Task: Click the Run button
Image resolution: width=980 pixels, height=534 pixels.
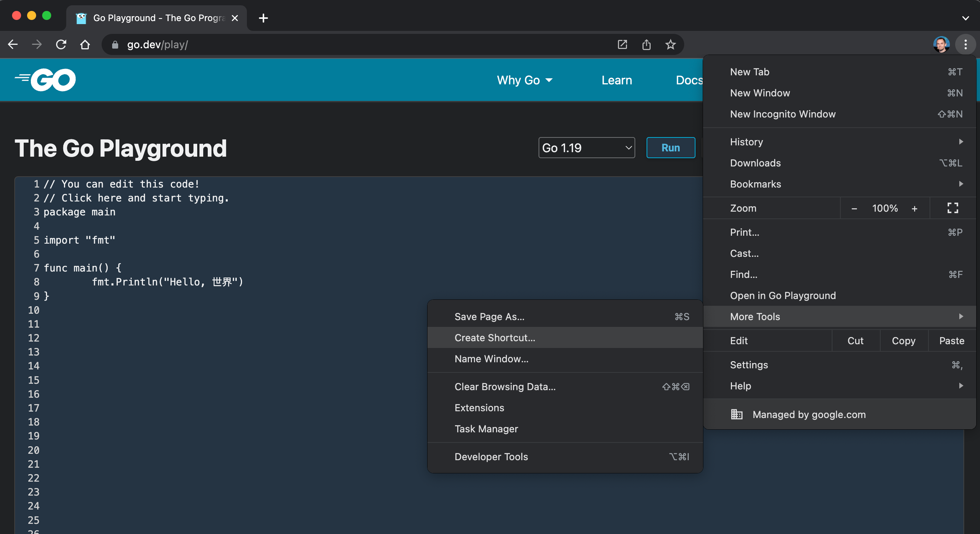Action: pos(670,148)
